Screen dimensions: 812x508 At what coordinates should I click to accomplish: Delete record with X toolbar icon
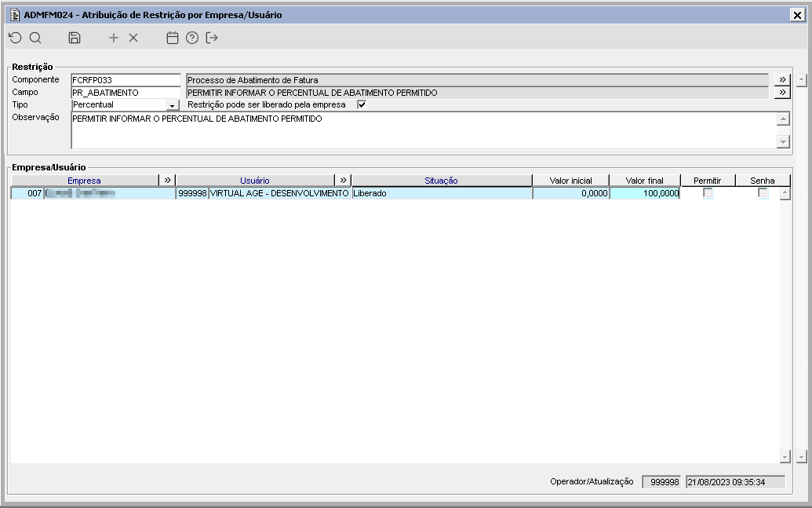point(133,38)
